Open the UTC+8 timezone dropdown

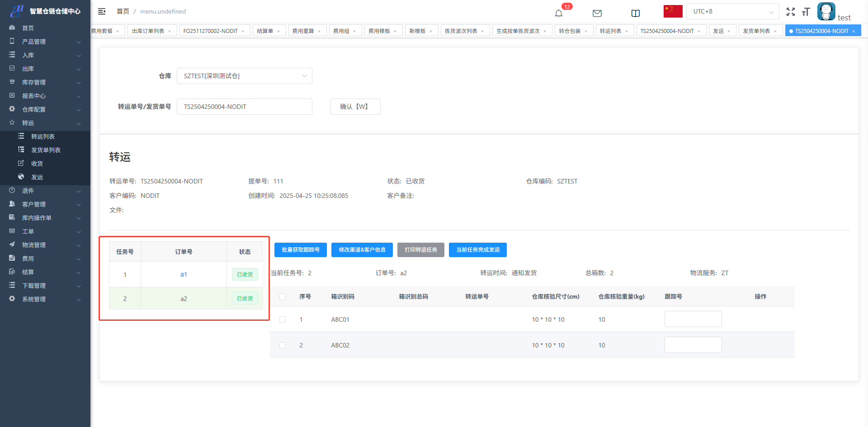pos(732,11)
